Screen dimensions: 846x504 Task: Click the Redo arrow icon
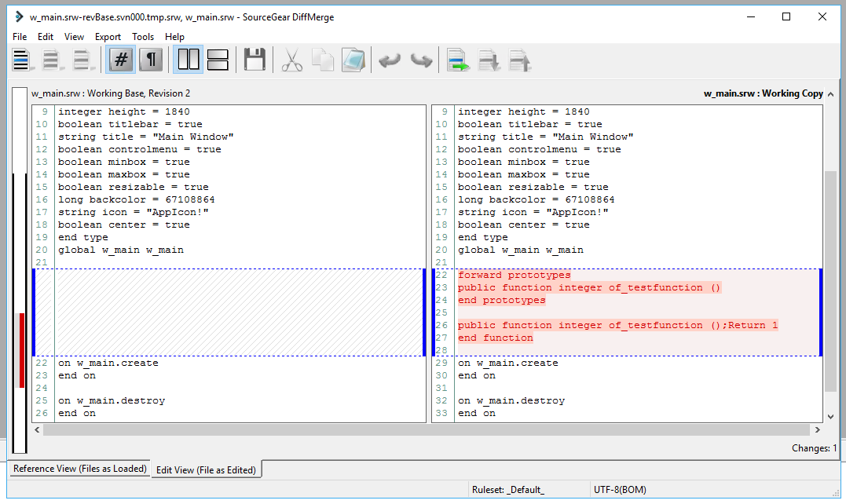pos(421,60)
